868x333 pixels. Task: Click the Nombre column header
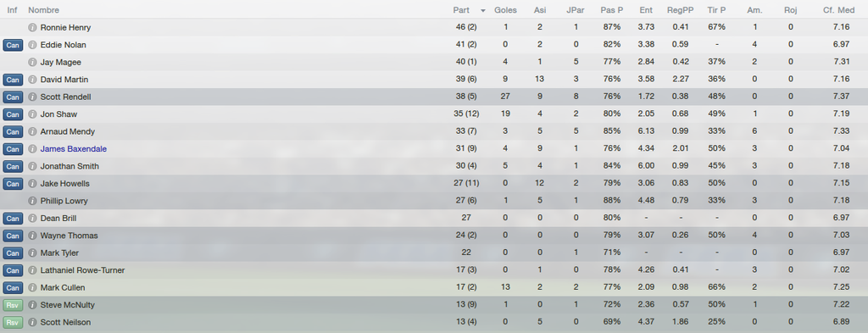click(44, 10)
